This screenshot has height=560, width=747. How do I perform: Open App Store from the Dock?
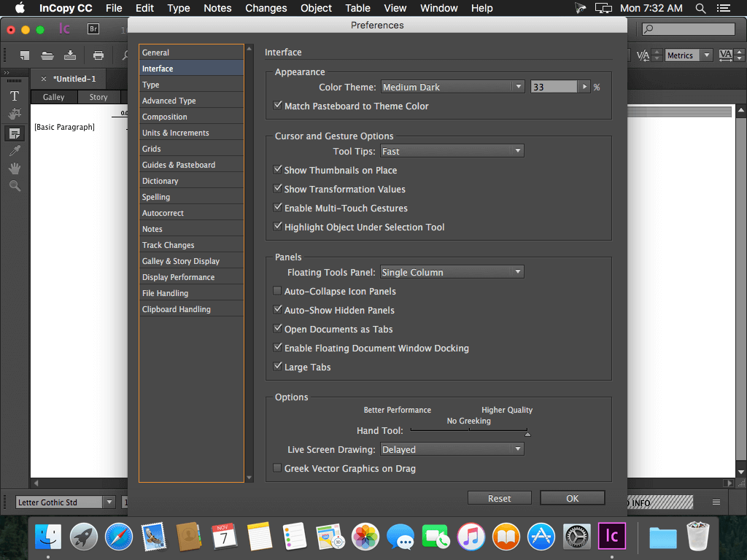[x=542, y=537]
